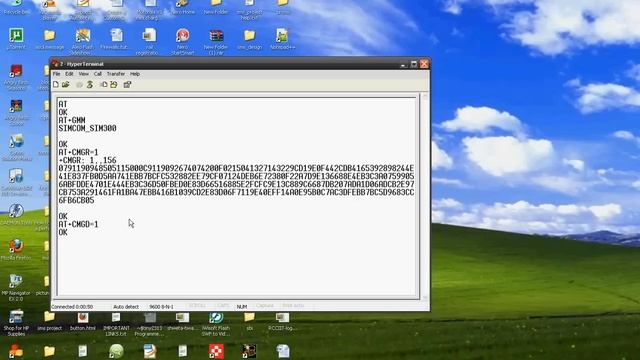Click the '+CMGR: 1,,156' response line
This screenshot has width=640, height=360.
pyautogui.click(x=87, y=160)
